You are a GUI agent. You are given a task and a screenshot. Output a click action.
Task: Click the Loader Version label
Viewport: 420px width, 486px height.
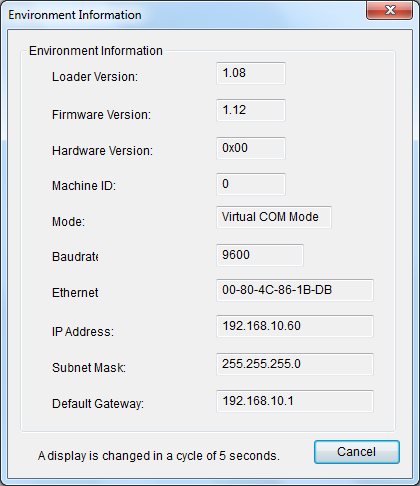[x=95, y=77]
